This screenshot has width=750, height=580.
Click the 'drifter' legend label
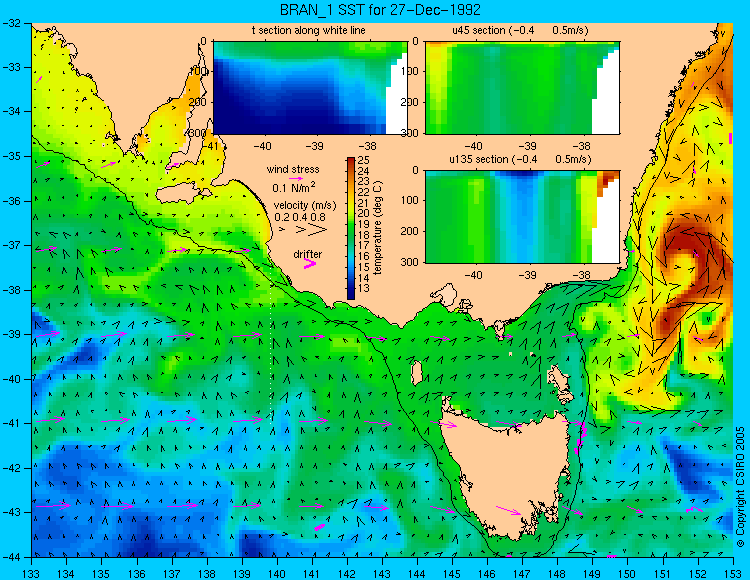pos(308,254)
